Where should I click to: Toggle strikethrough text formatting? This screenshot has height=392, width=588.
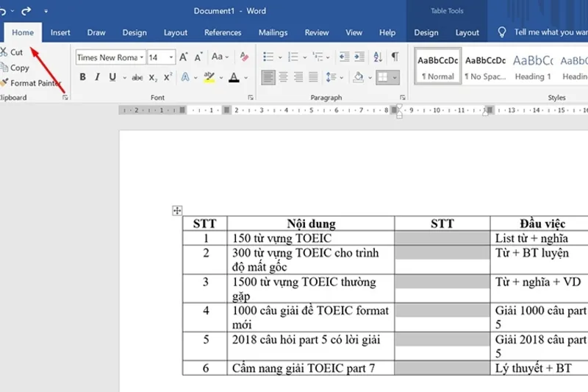tap(137, 77)
